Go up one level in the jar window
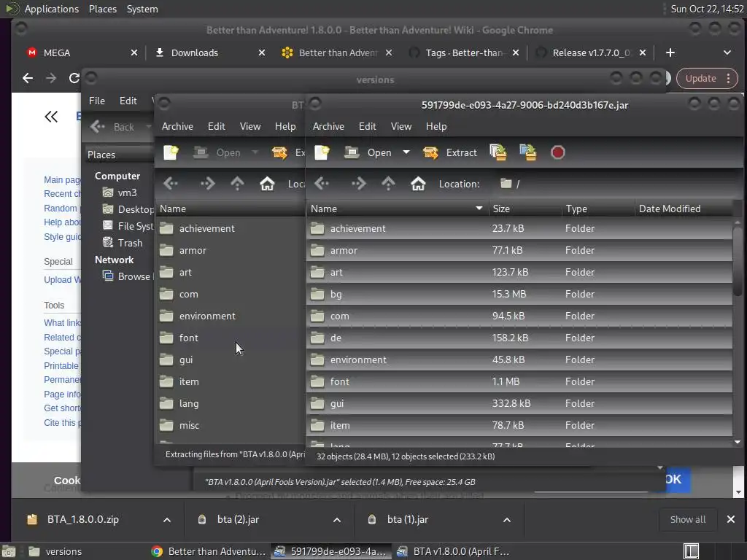The height and width of the screenshot is (560, 747). tap(388, 183)
